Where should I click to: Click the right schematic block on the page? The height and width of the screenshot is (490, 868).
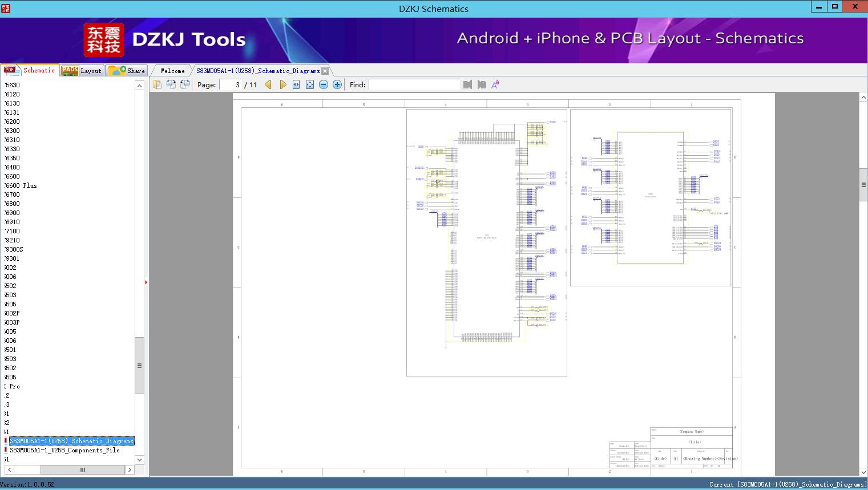[x=651, y=197]
